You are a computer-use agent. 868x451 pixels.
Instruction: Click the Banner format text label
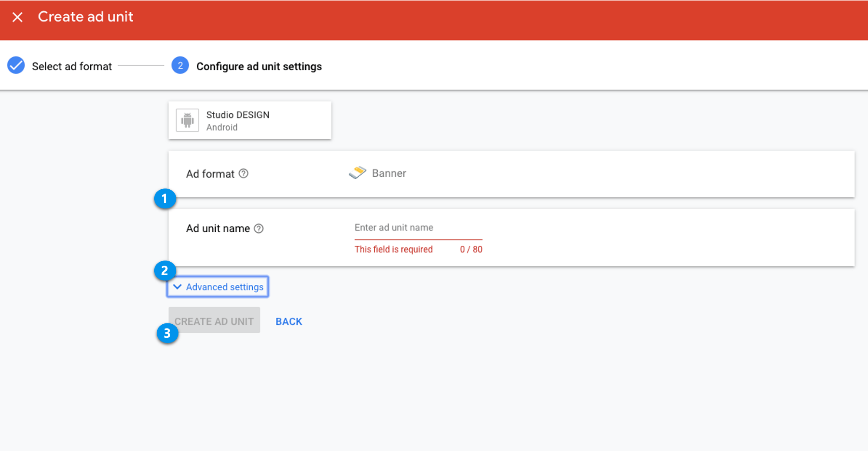(x=389, y=173)
